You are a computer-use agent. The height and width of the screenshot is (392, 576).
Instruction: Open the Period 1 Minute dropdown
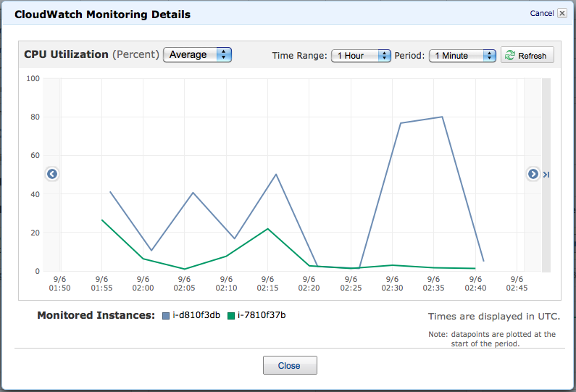[462, 56]
